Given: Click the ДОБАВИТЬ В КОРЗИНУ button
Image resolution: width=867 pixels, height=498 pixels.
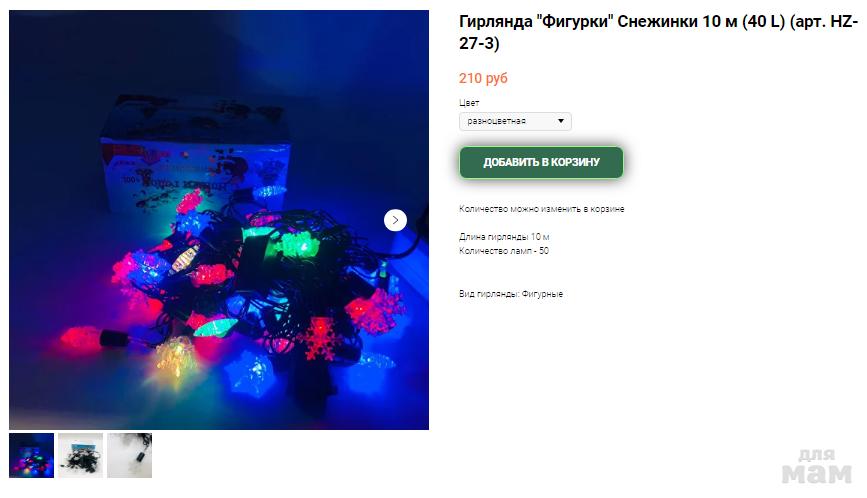Looking at the screenshot, I should click(541, 162).
